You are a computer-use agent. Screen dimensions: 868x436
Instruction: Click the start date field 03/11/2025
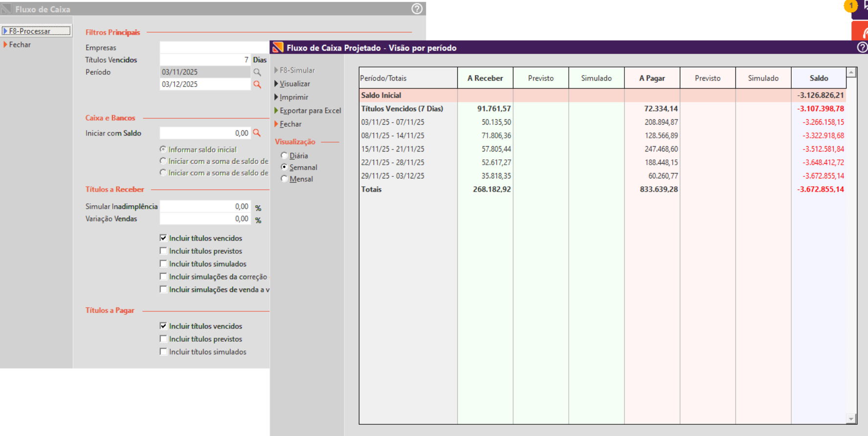(205, 72)
